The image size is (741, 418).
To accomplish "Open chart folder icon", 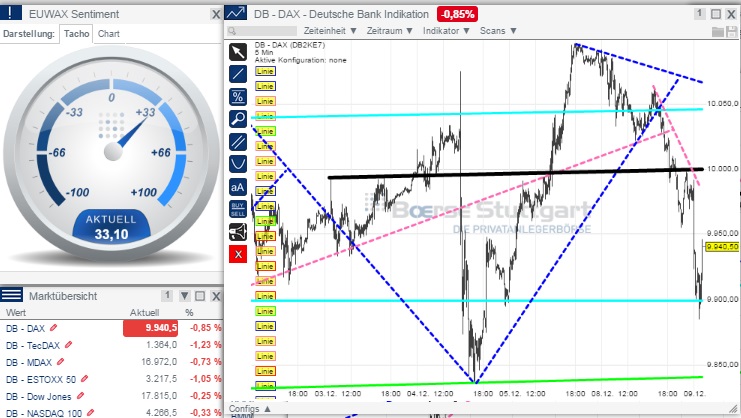I will [718, 32].
